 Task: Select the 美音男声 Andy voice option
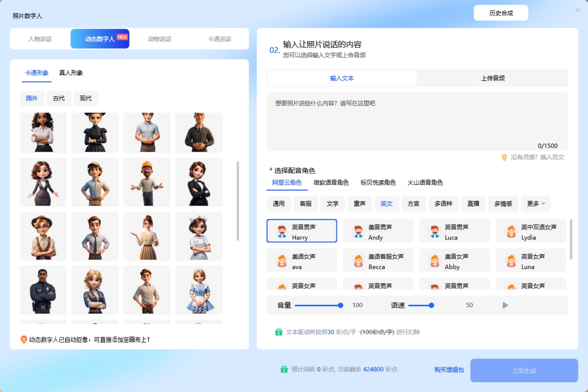pyautogui.click(x=378, y=231)
